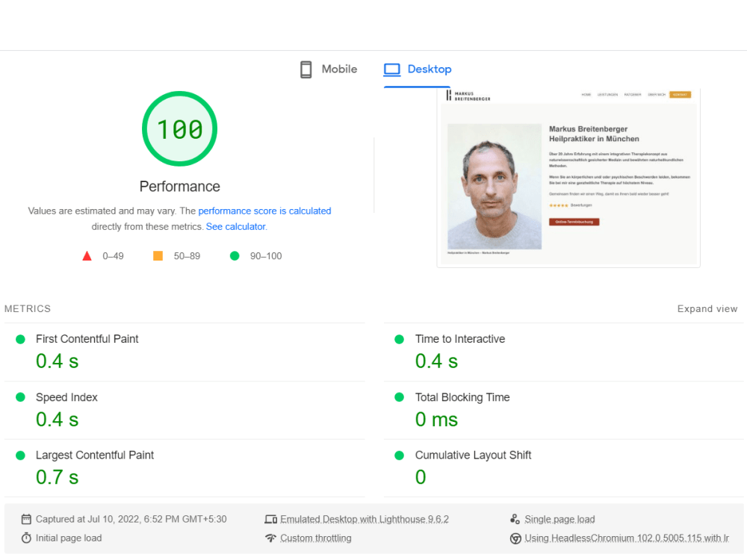This screenshot has height=560, width=747.
Task: Click Total Blocking Time metric label
Action: 462,397
